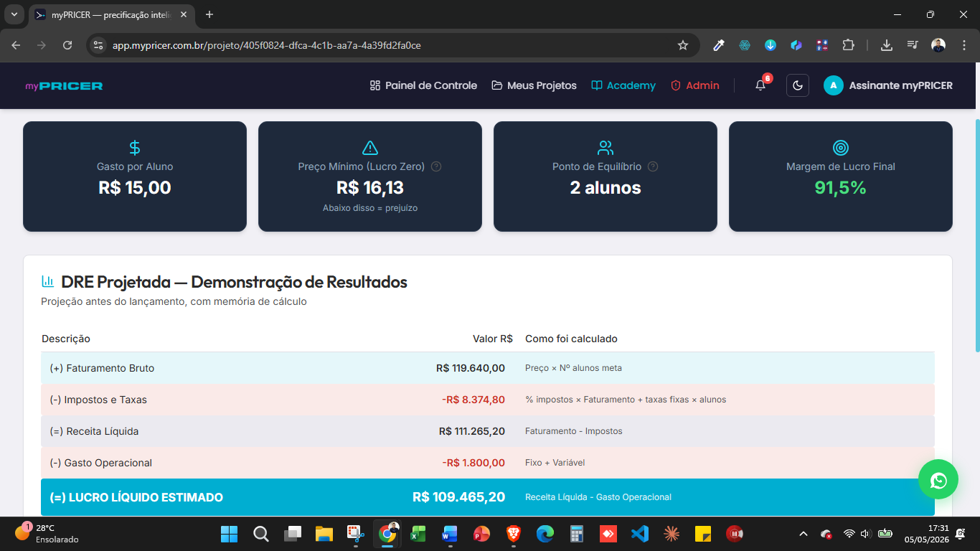The height and width of the screenshot is (551, 980).
Task: Click the four-square accessibility extension icon
Action: coord(822,45)
